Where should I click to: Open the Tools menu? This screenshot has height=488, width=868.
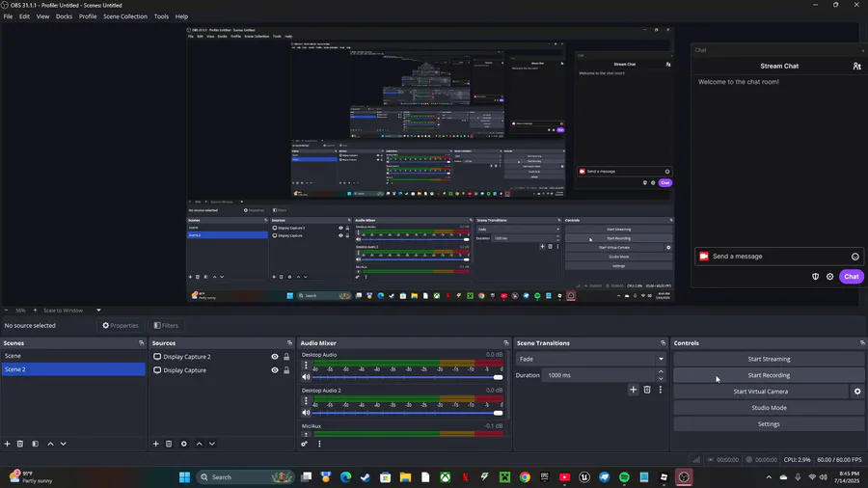coord(161,16)
